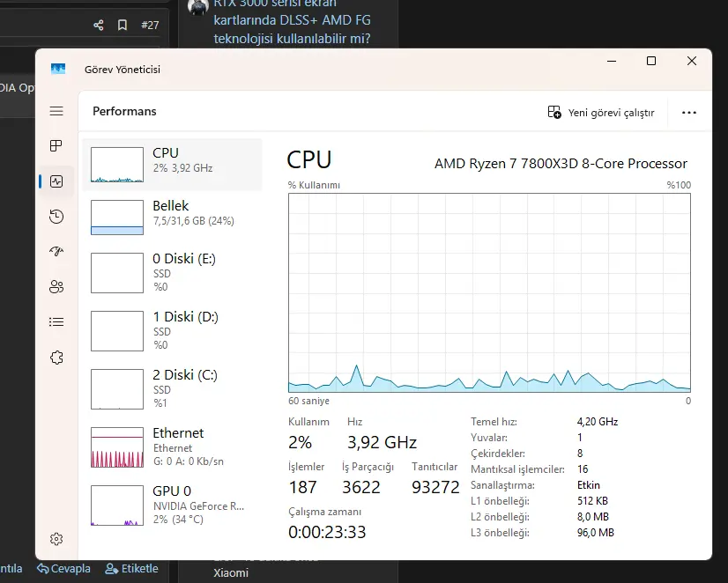
Task: Click the İş Parçacığı value '3622'
Action: pyautogui.click(x=361, y=487)
